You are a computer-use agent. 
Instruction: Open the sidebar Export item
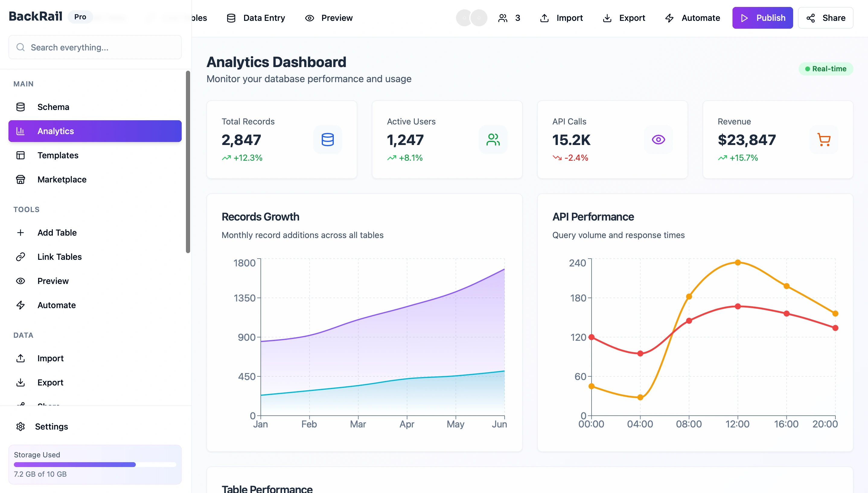[x=95, y=382]
